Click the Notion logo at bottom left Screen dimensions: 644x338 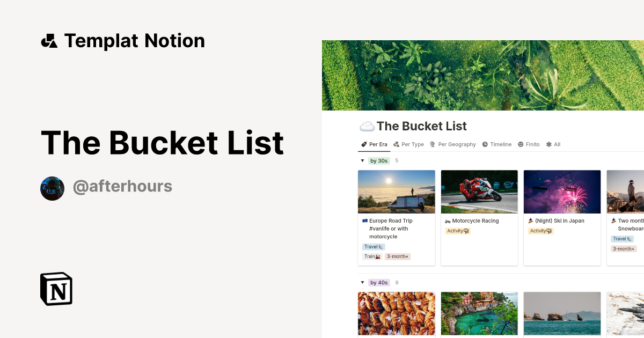point(56,289)
